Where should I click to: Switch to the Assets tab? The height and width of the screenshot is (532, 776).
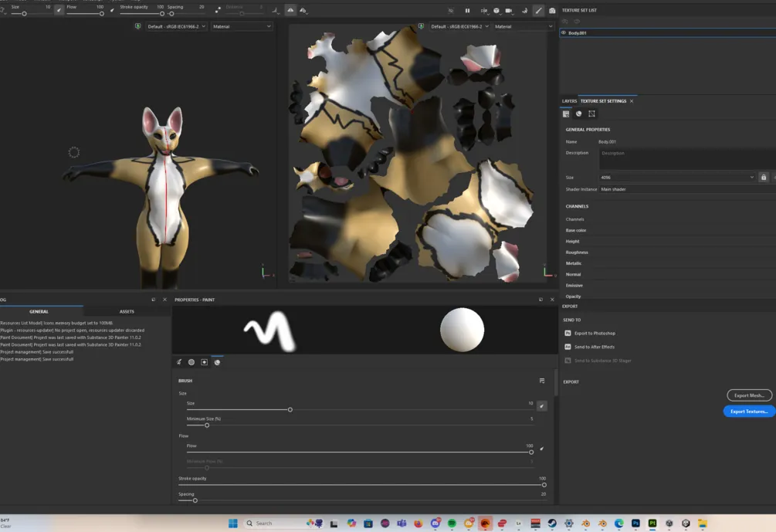(127, 311)
